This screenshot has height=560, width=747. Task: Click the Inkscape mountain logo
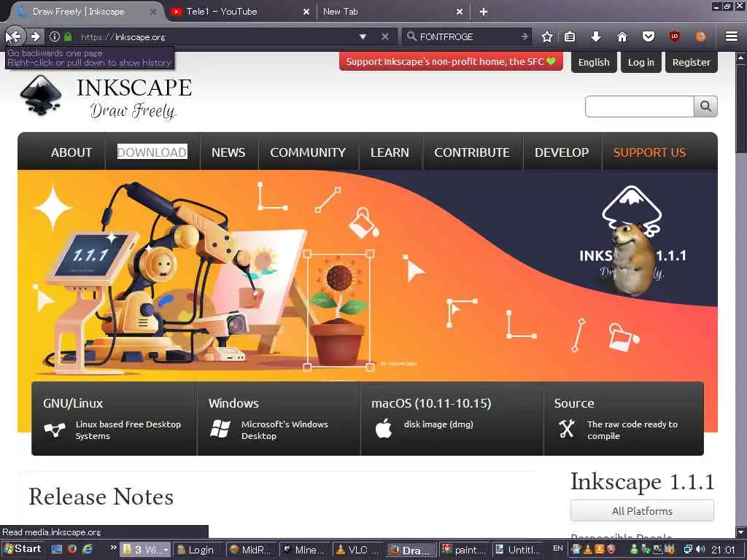point(41,96)
